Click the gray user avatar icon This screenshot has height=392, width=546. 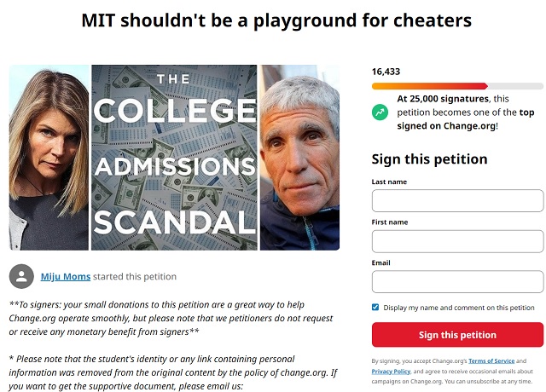tap(21, 276)
